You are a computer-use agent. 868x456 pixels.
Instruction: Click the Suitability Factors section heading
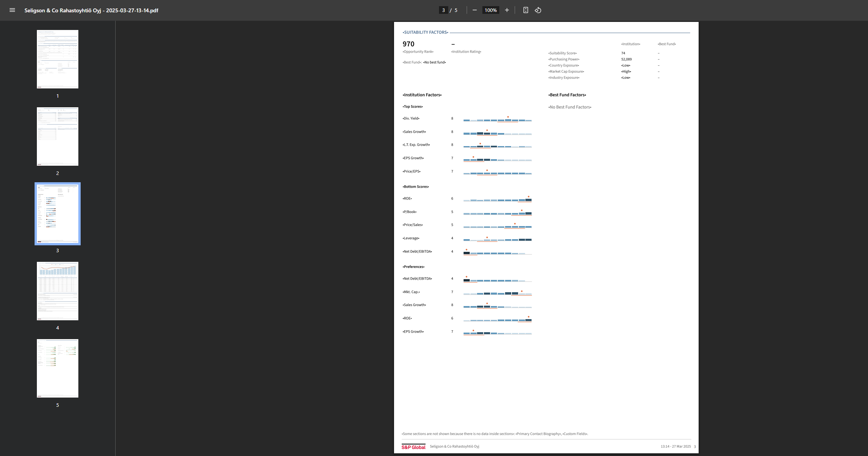coord(426,32)
